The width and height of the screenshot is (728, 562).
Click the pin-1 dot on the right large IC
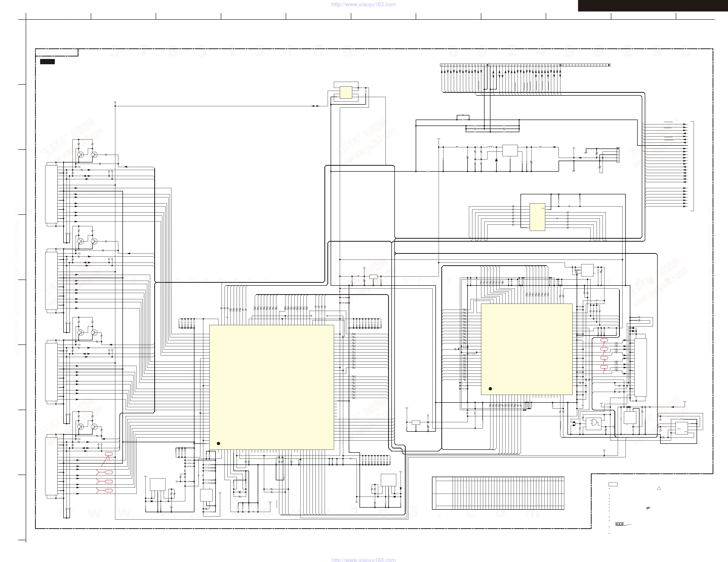(490, 389)
